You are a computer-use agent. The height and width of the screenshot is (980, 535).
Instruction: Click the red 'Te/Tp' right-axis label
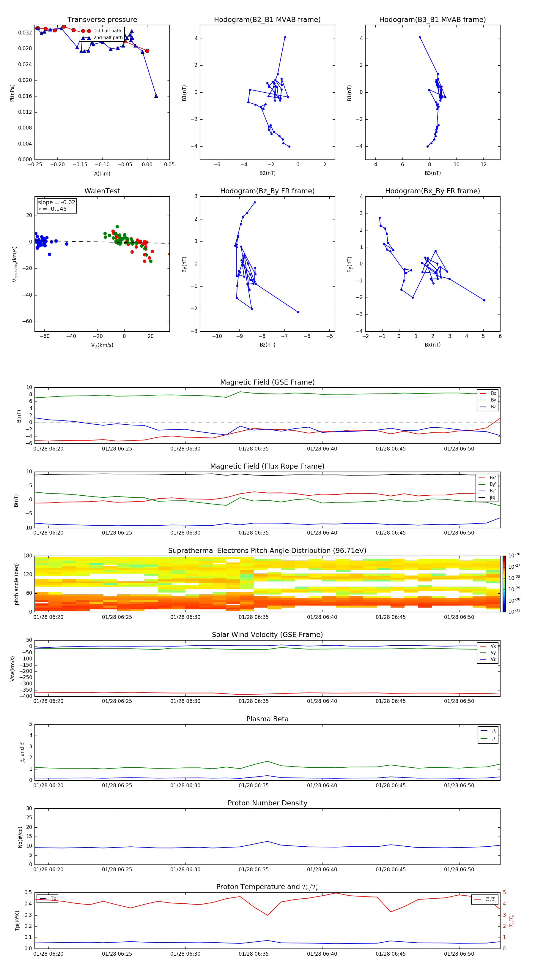coord(512,921)
